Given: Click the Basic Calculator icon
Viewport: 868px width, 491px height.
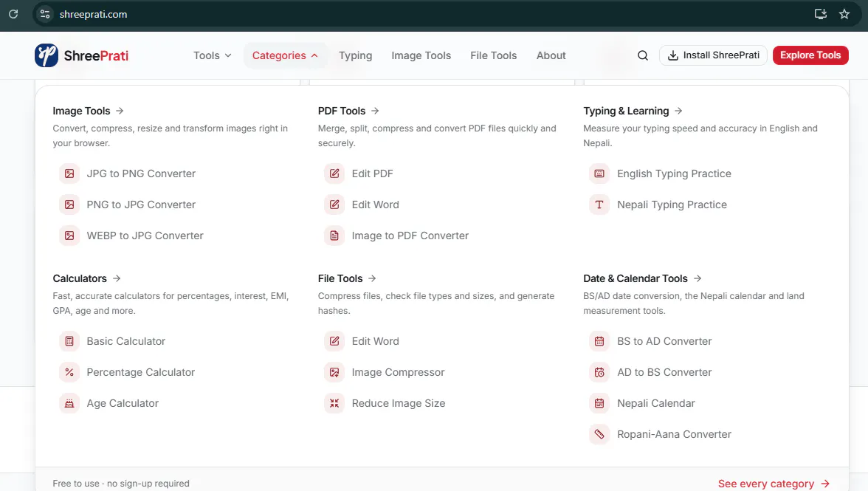Looking at the screenshot, I should point(69,342).
